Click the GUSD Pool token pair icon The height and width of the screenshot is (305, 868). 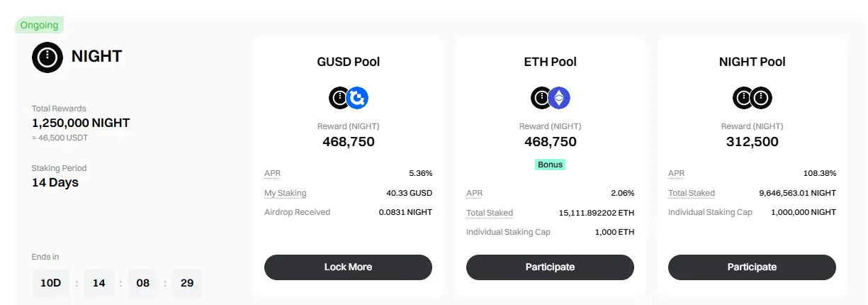point(349,98)
